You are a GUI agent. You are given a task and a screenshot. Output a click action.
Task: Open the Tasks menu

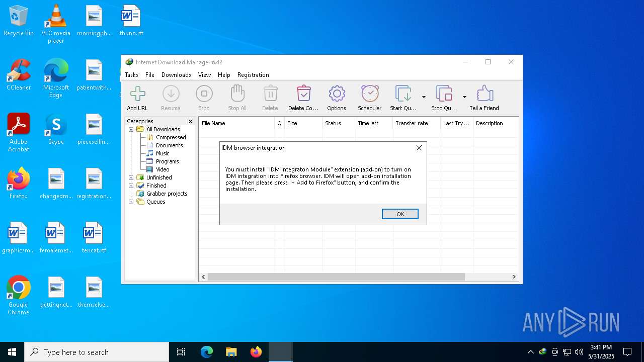131,75
